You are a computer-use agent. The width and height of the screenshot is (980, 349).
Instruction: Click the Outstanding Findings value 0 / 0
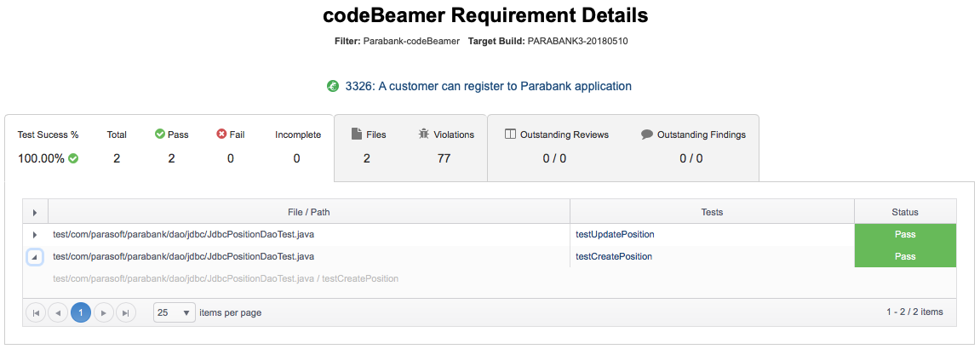click(691, 158)
